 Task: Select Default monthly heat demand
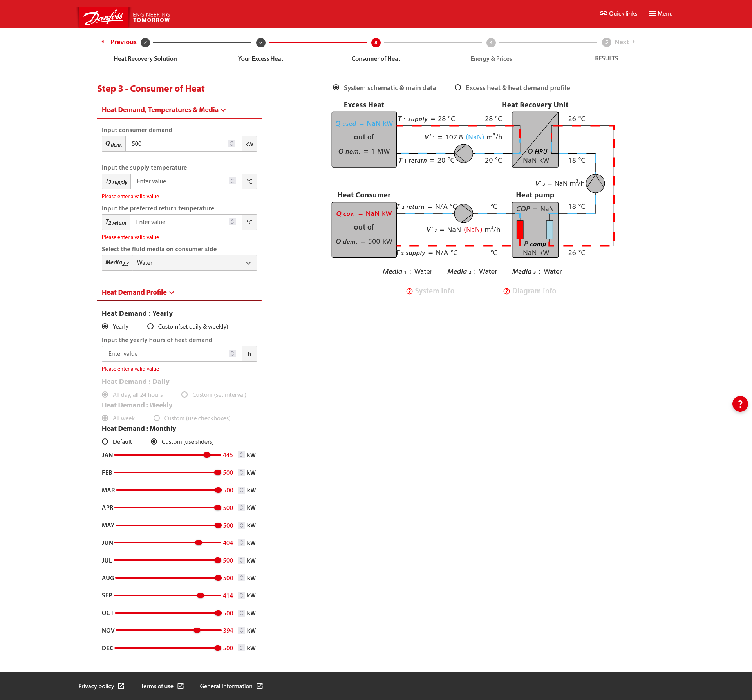pyautogui.click(x=105, y=441)
